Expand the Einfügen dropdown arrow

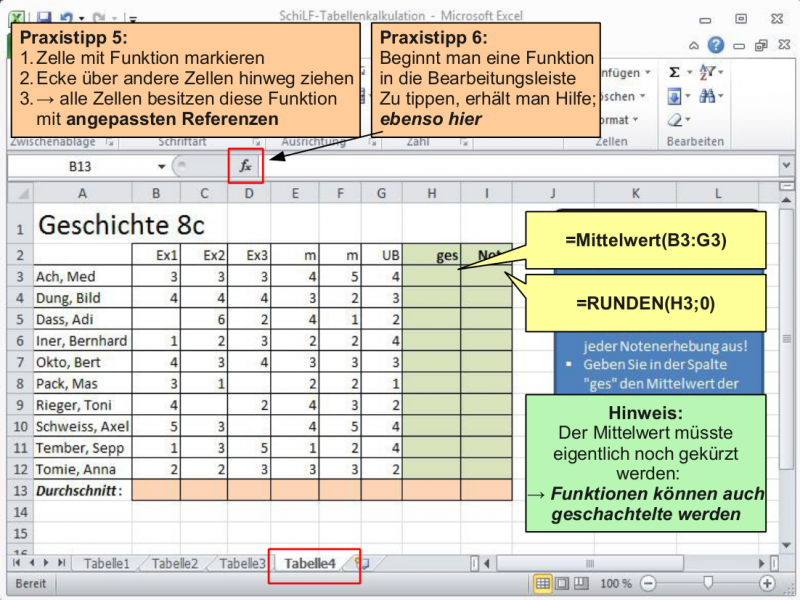646,72
